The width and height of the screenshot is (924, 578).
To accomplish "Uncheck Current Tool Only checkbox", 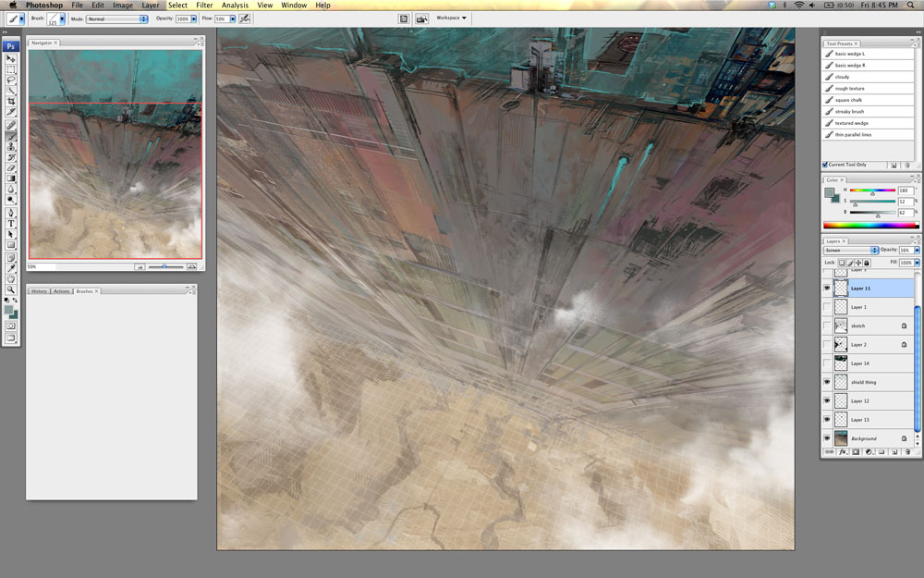I will [x=825, y=165].
